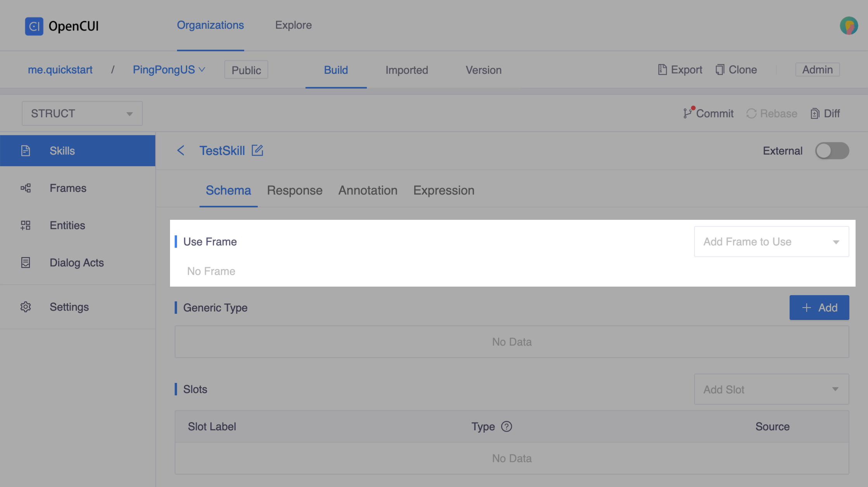Select Entities in the sidebar
Viewport: 868px width, 487px height.
[x=67, y=225]
